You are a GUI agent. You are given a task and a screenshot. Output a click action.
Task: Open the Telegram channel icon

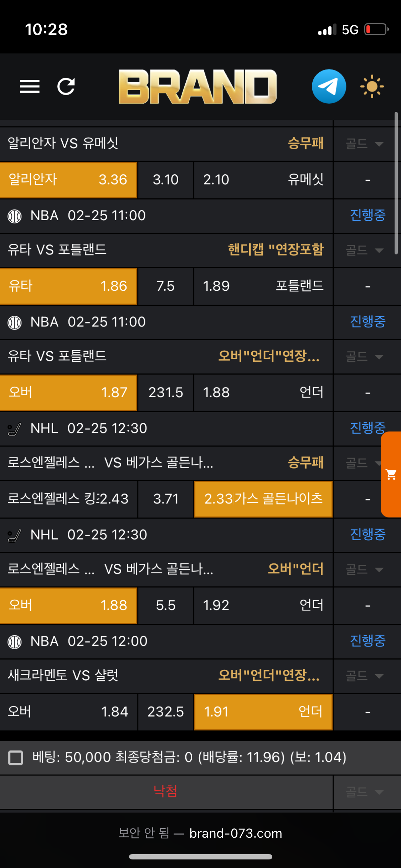[329, 87]
